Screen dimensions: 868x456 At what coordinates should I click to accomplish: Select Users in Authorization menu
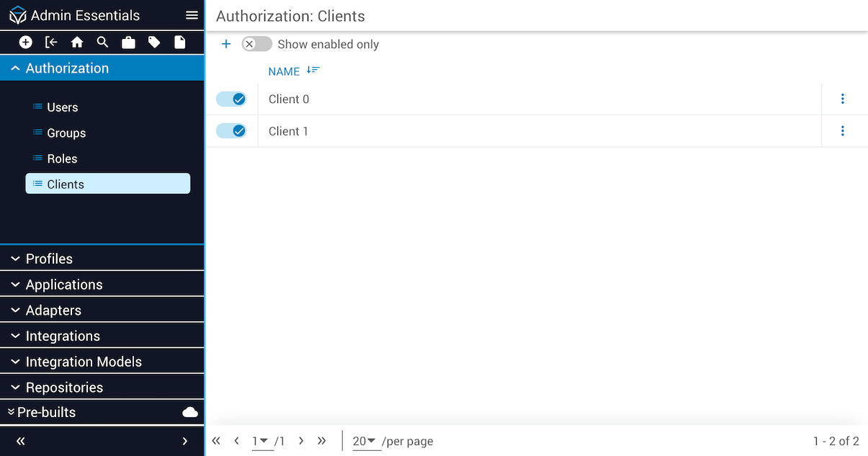(x=62, y=107)
